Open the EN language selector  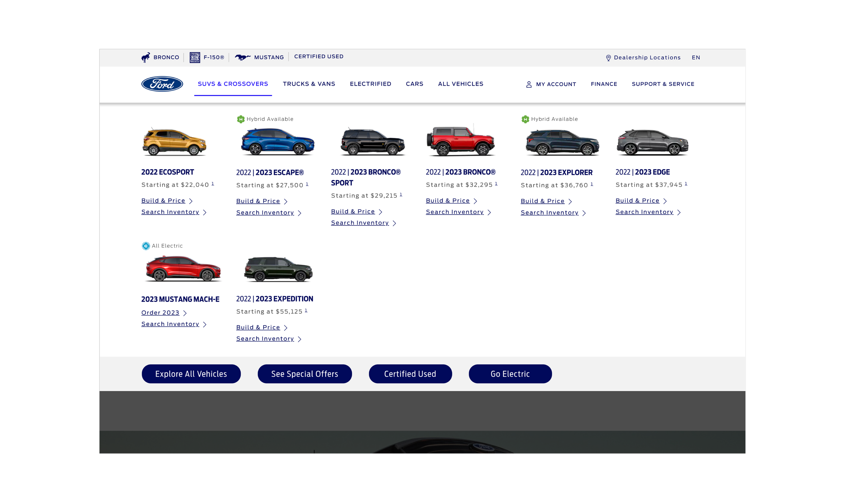696,58
